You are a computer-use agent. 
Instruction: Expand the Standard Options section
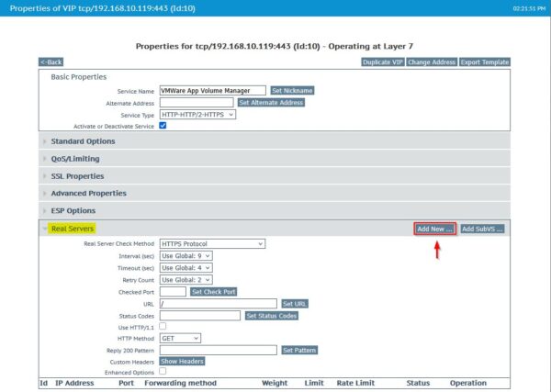[274, 141]
